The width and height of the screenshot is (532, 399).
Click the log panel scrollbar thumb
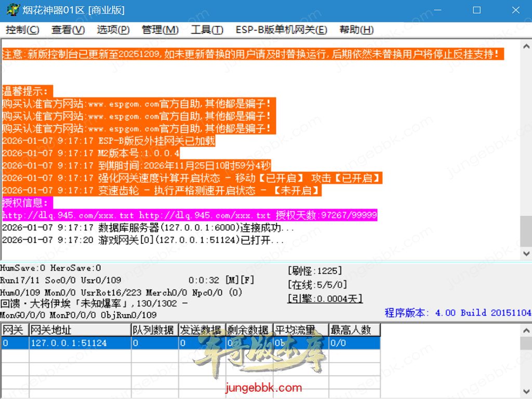coord(526,231)
